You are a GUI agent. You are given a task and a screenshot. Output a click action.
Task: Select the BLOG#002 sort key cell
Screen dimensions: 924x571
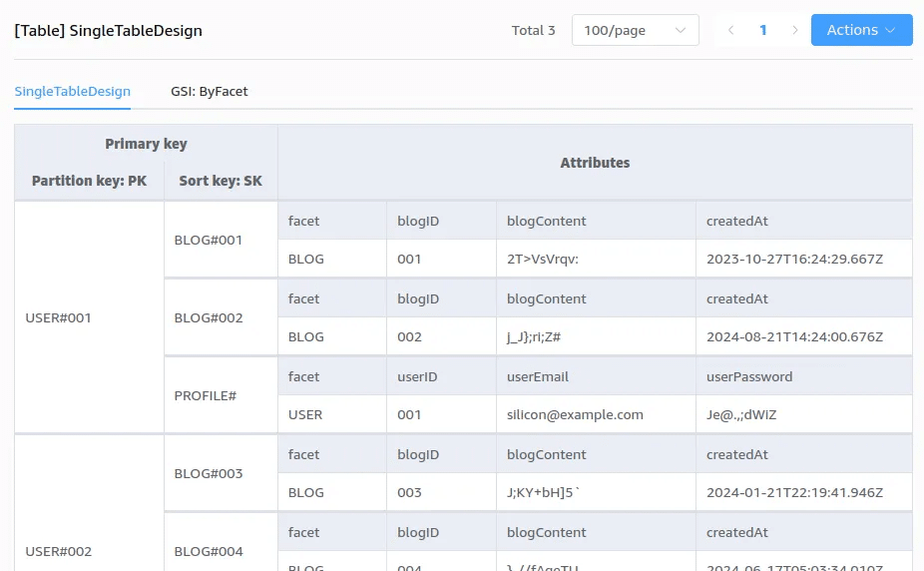(209, 318)
